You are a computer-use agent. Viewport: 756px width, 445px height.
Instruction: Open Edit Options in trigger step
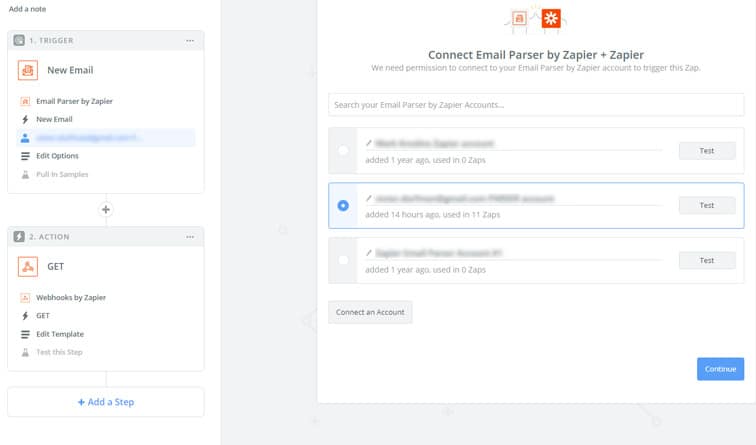(57, 156)
